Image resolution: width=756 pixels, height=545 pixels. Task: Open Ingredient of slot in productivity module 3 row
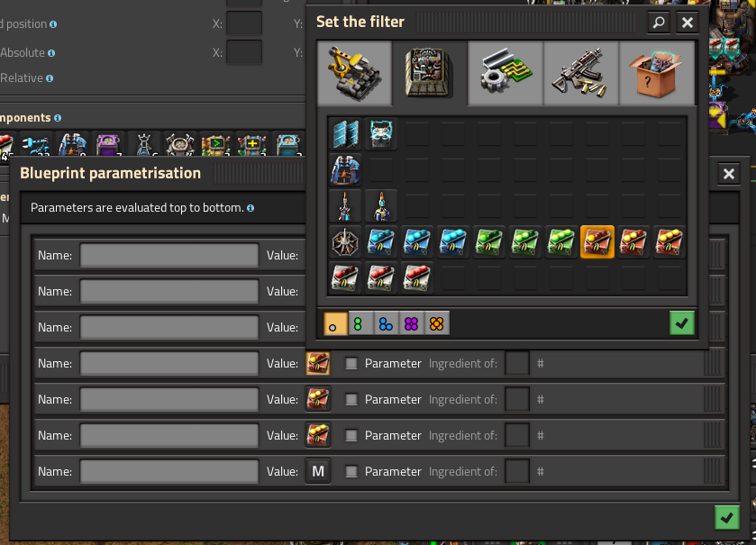point(517,436)
